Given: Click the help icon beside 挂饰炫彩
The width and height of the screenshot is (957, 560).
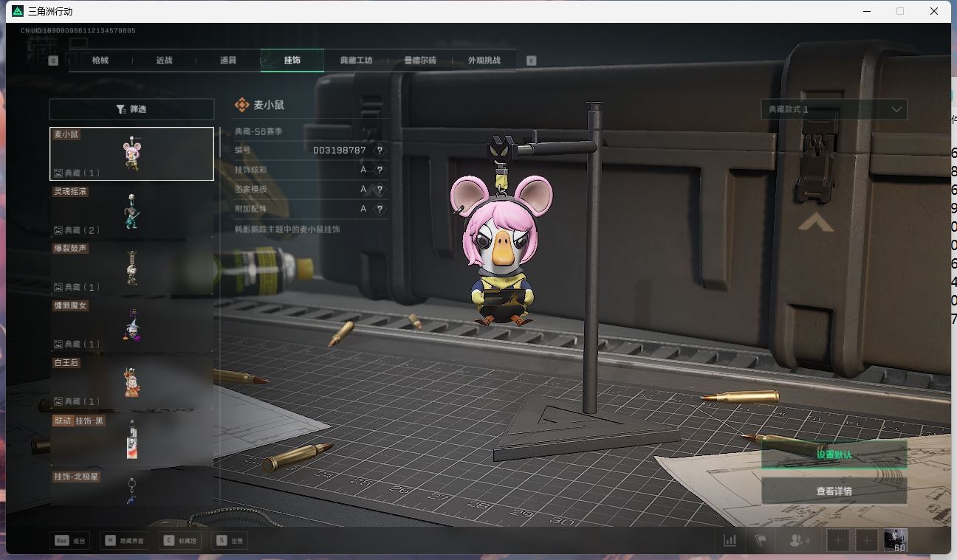Looking at the screenshot, I should tap(380, 170).
